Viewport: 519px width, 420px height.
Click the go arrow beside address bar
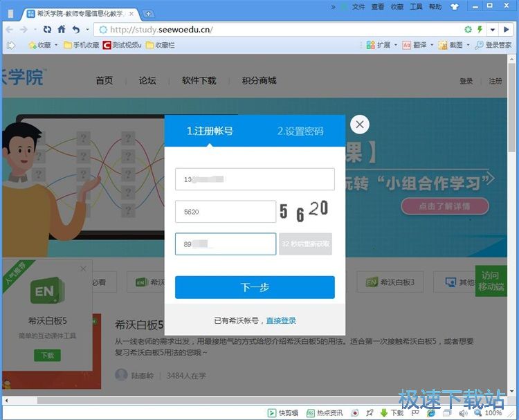point(506,30)
